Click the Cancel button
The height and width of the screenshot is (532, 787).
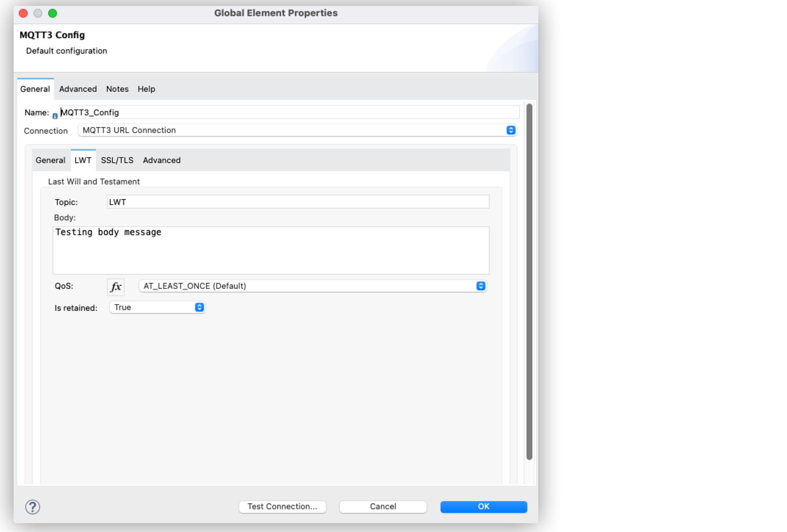382,507
